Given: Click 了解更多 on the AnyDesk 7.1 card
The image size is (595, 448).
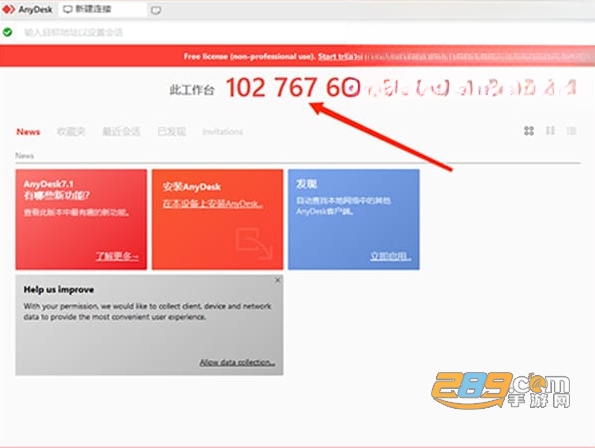Looking at the screenshot, I should pos(117,256).
